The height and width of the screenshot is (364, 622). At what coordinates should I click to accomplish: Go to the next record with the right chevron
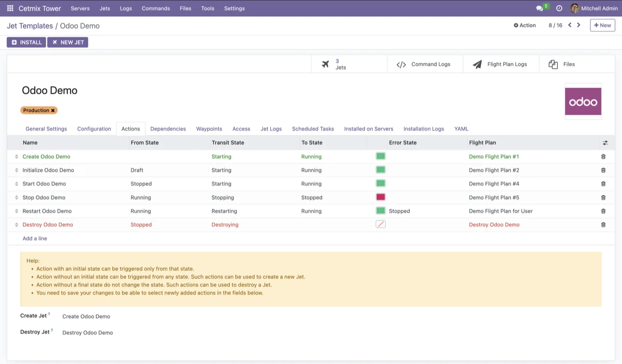coord(578,25)
